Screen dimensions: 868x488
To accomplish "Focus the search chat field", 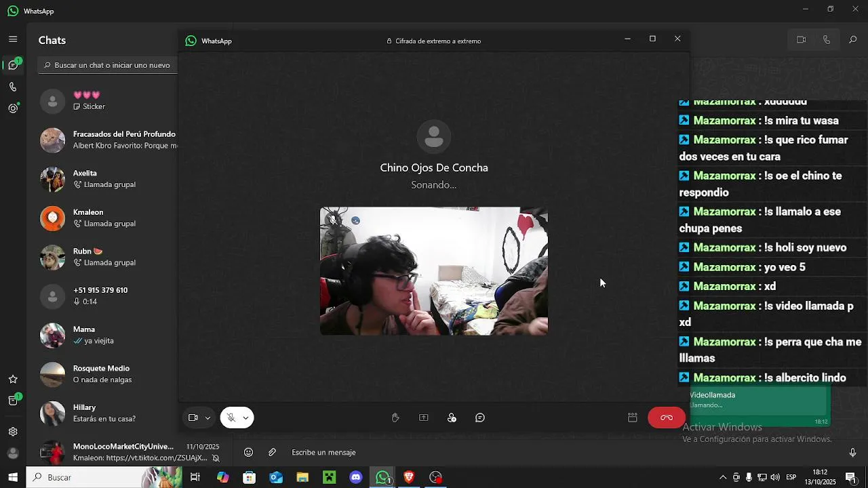I will tap(108, 65).
